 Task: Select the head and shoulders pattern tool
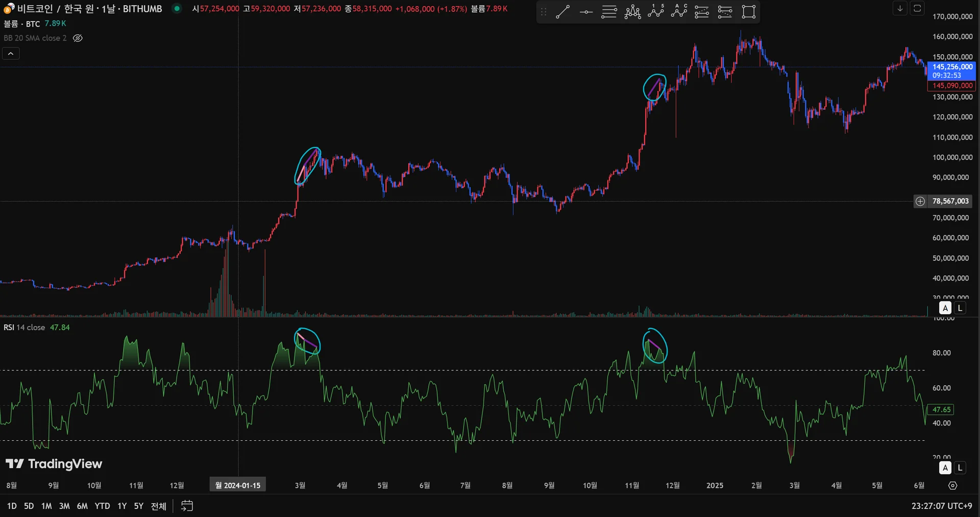click(x=632, y=11)
